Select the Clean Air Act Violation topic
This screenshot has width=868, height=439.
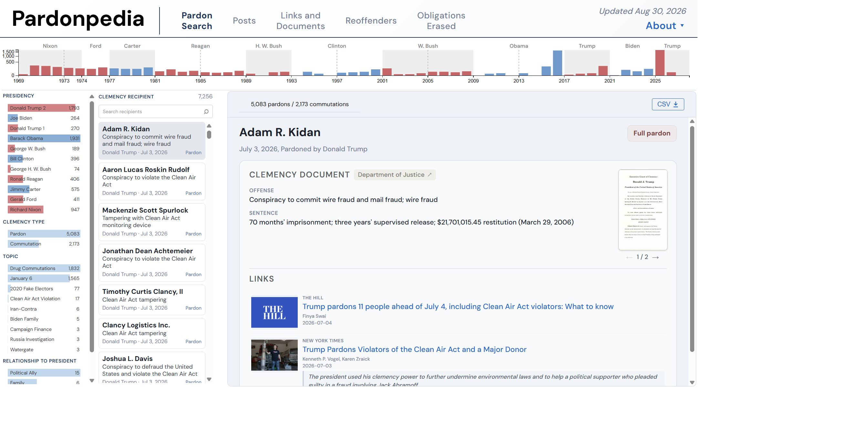pyautogui.click(x=44, y=299)
